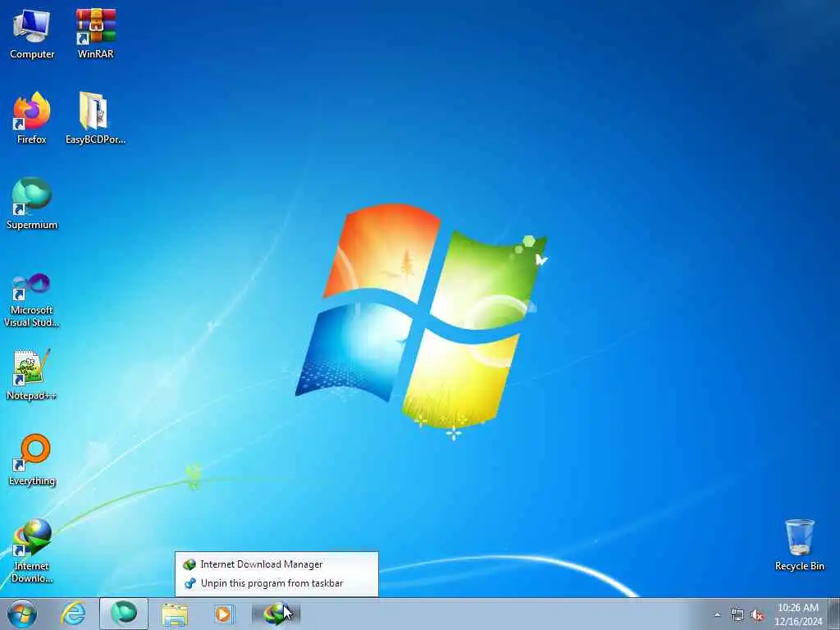Image resolution: width=840 pixels, height=630 pixels.
Task: Select the Firefox desktop shortcut
Action: pos(32,118)
